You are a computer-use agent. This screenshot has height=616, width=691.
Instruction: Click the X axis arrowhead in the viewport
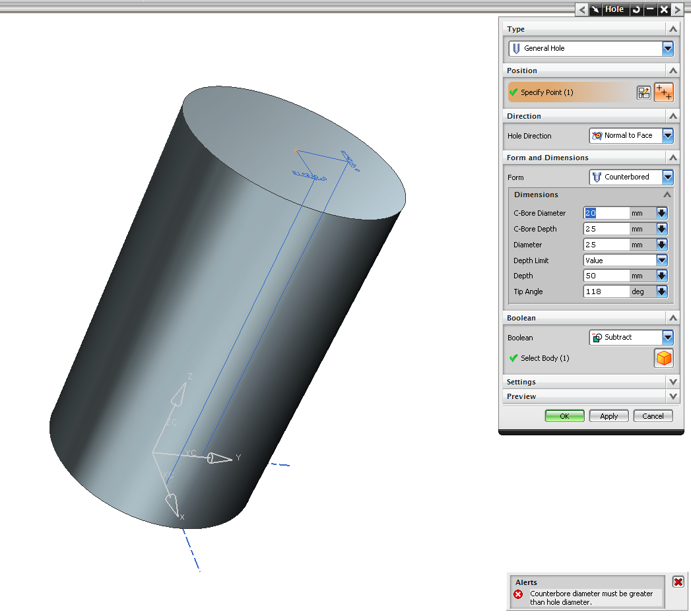pyautogui.click(x=172, y=505)
